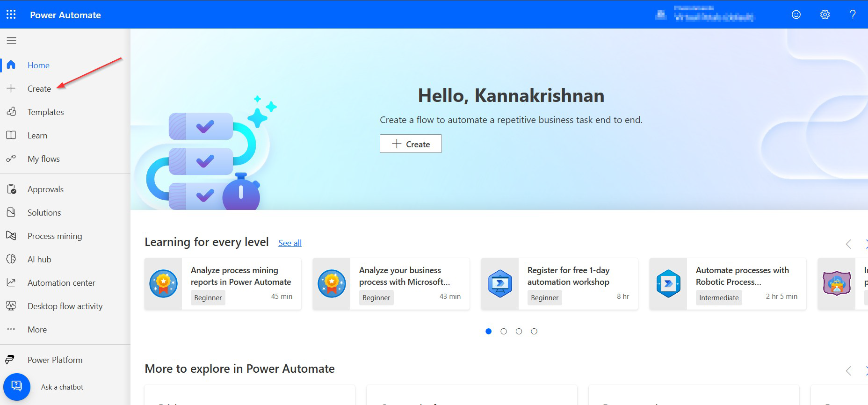
Task: Click the 8 hr duration text
Action: click(623, 297)
